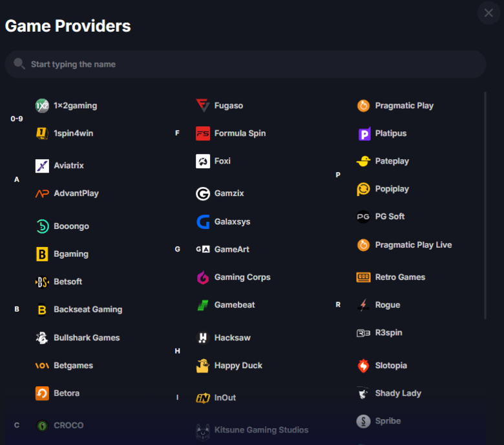
Task: Click the 1x2gaming provider logo icon
Action: (42, 106)
